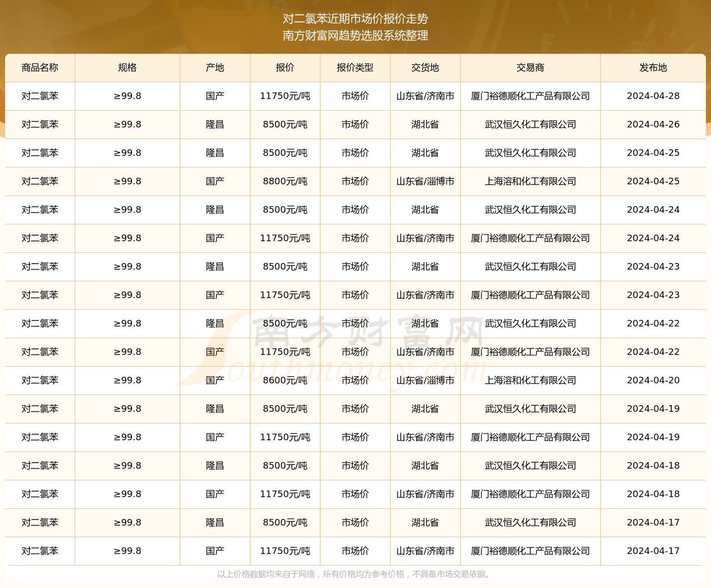Click the 交易商 column header
The image size is (711, 588).
tap(530, 68)
